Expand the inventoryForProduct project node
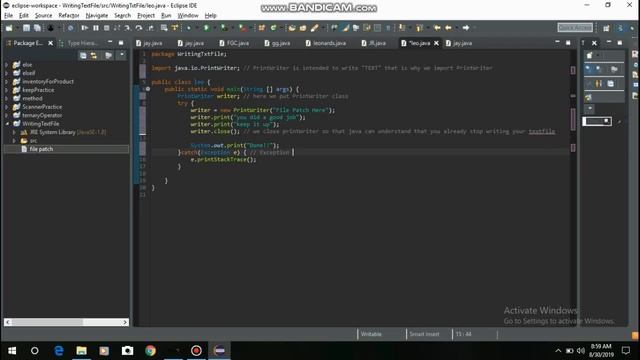 pos(7,82)
